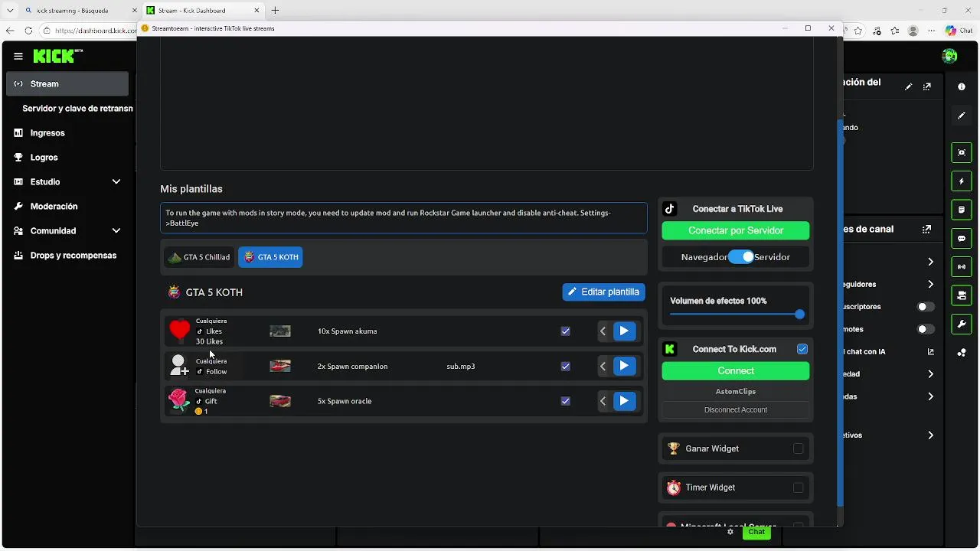
Task: Click the screen capture icon in Kick right rail
Action: pyautogui.click(x=962, y=152)
